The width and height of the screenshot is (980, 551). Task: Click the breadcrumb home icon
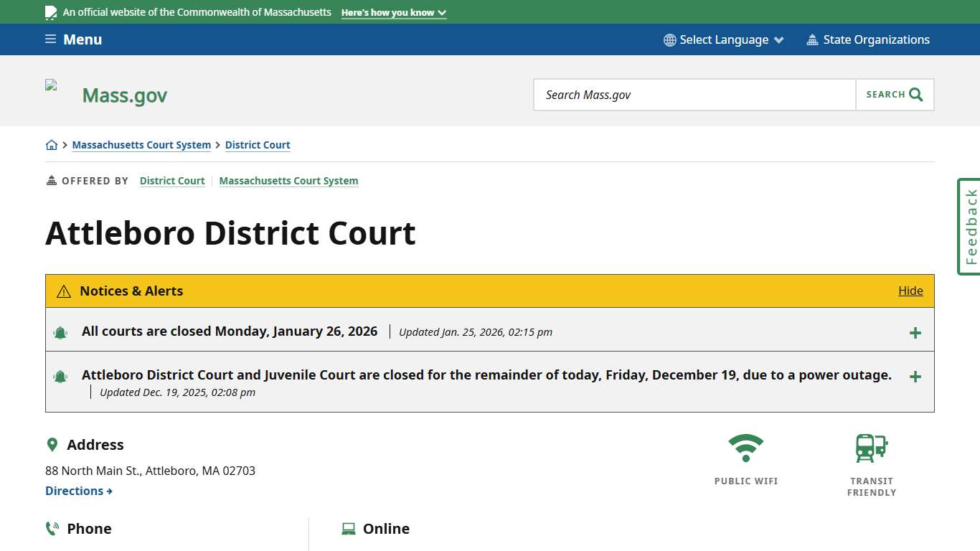point(52,144)
